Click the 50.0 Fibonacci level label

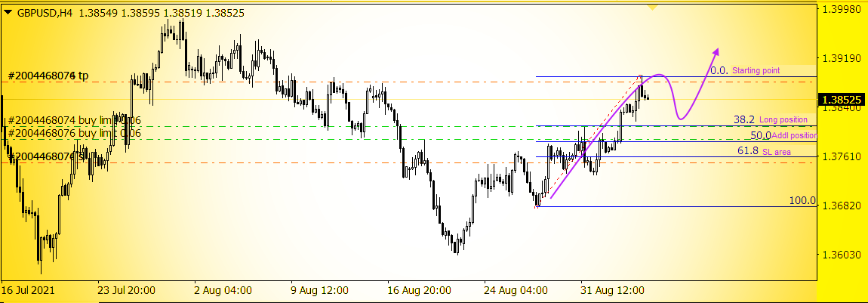tap(761, 135)
